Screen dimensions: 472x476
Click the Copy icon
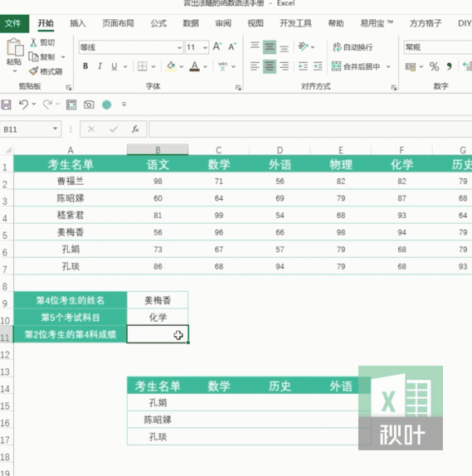coord(33,56)
